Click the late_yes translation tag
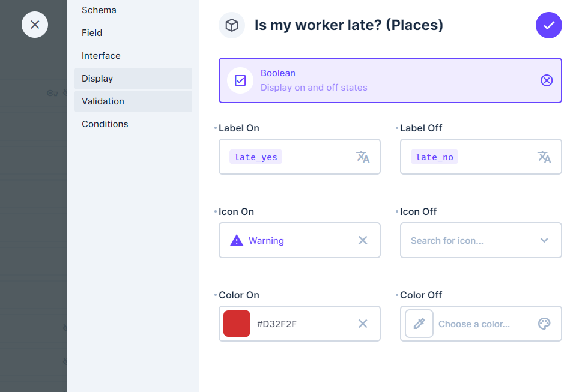The height and width of the screenshot is (392, 576). (256, 157)
